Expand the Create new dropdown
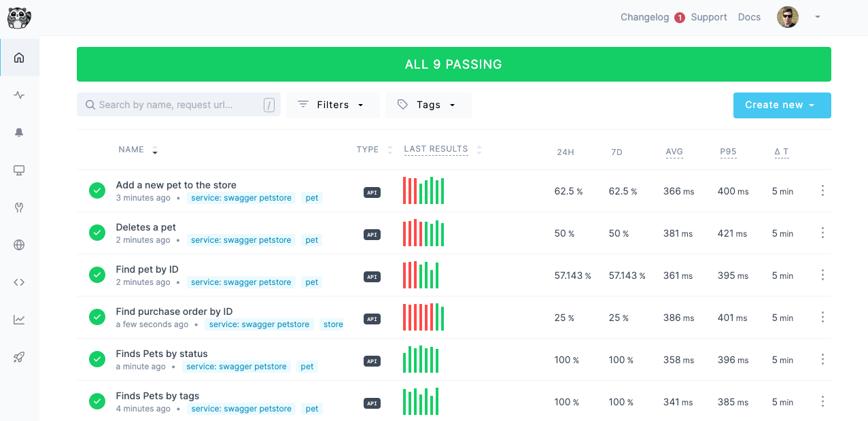 click(x=782, y=105)
